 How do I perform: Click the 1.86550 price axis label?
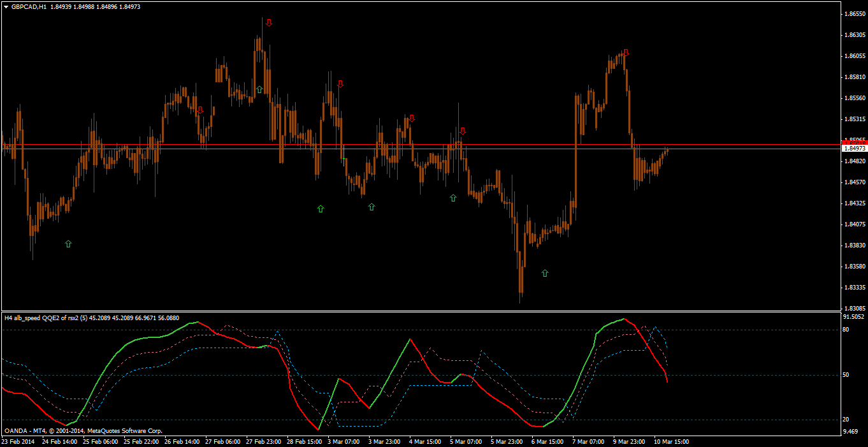(x=853, y=13)
